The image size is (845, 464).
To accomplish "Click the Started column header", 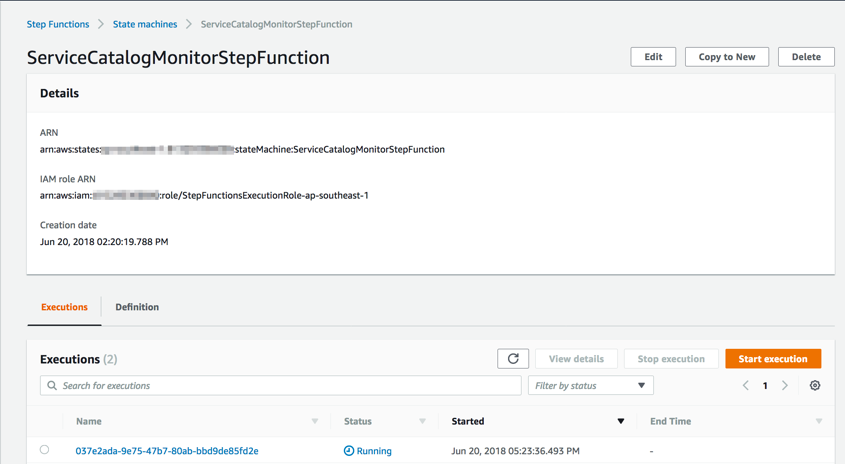I will tap(468, 421).
